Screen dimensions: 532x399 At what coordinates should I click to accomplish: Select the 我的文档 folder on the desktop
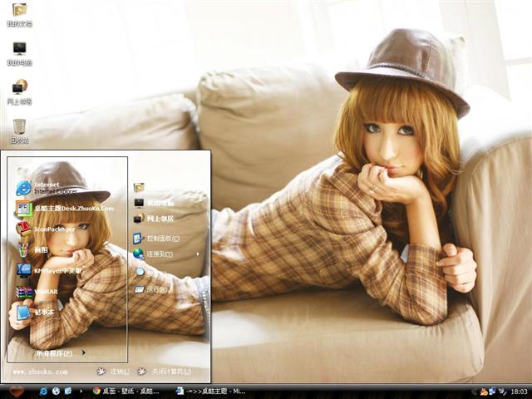tap(19, 14)
